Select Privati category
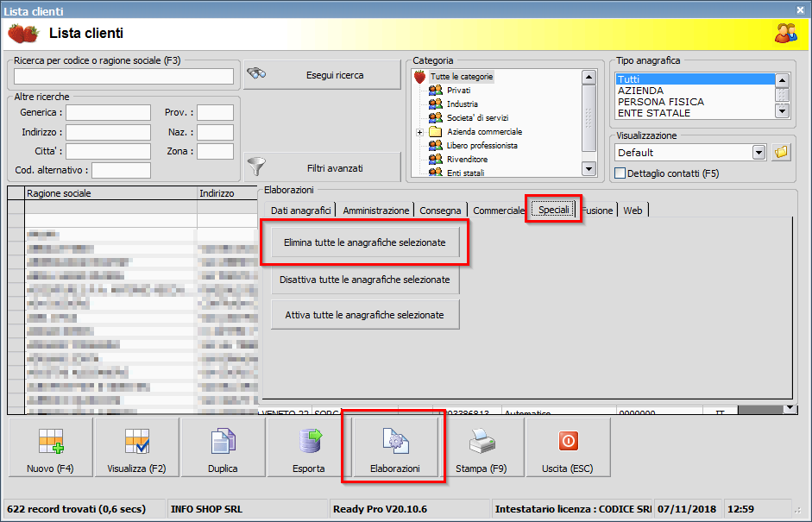 click(458, 90)
